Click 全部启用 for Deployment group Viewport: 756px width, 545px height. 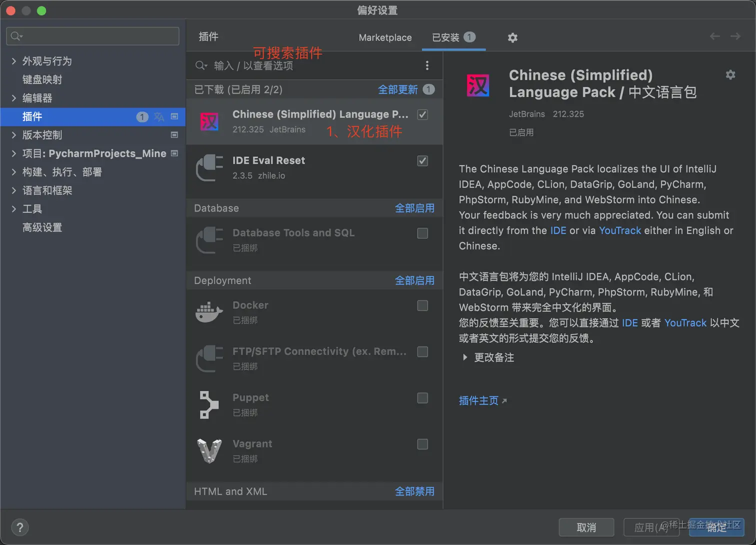pyautogui.click(x=414, y=280)
